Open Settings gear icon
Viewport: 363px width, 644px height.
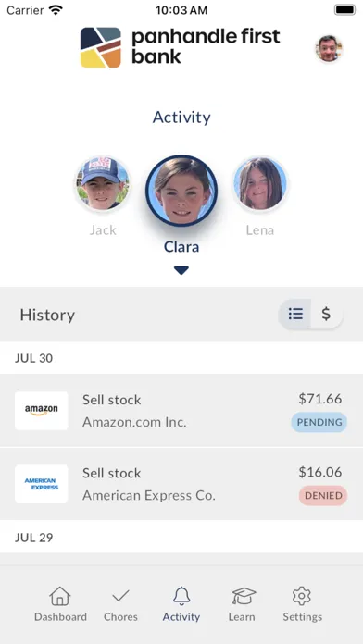click(x=302, y=596)
